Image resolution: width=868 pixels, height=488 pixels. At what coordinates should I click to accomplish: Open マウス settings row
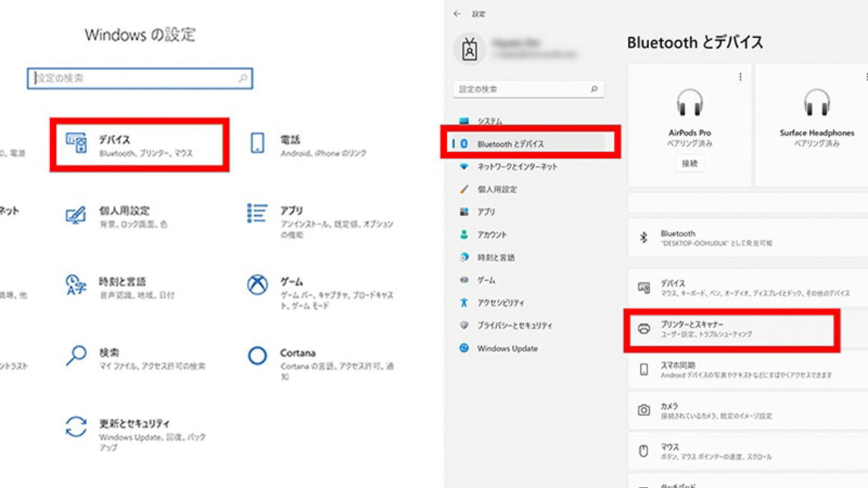[748, 451]
